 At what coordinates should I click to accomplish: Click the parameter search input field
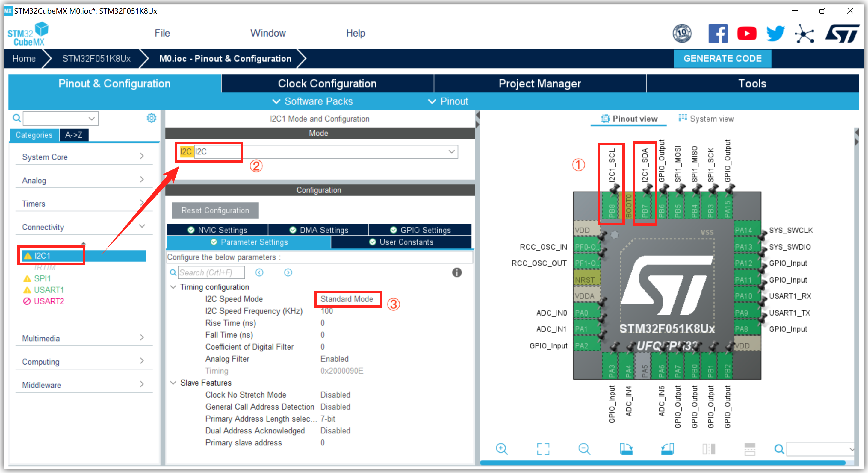coord(211,272)
